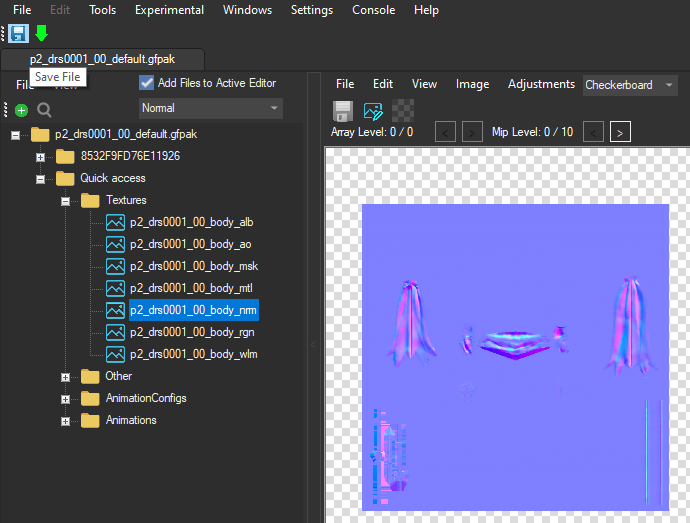Click image icon beside p2_drs0001_00_body_rgn
Image resolution: width=690 pixels, height=523 pixels.
115,332
